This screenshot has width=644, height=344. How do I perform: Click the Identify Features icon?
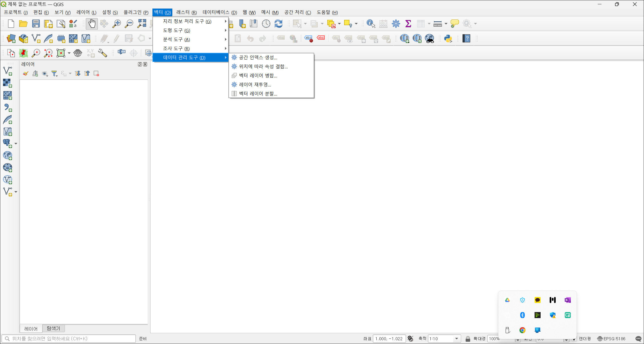point(371,24)
